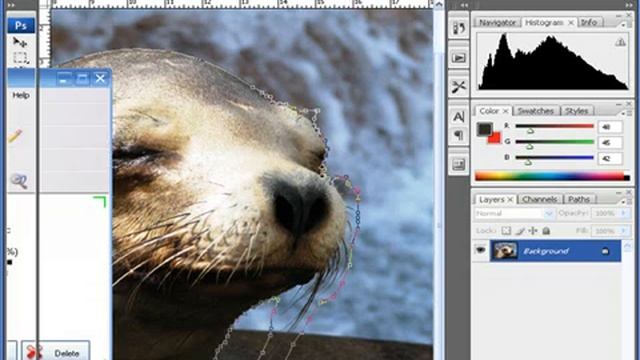Click the Ps logo in the toolbox
640x360 pixels.
pyautogui.click(x=21, y=26)
